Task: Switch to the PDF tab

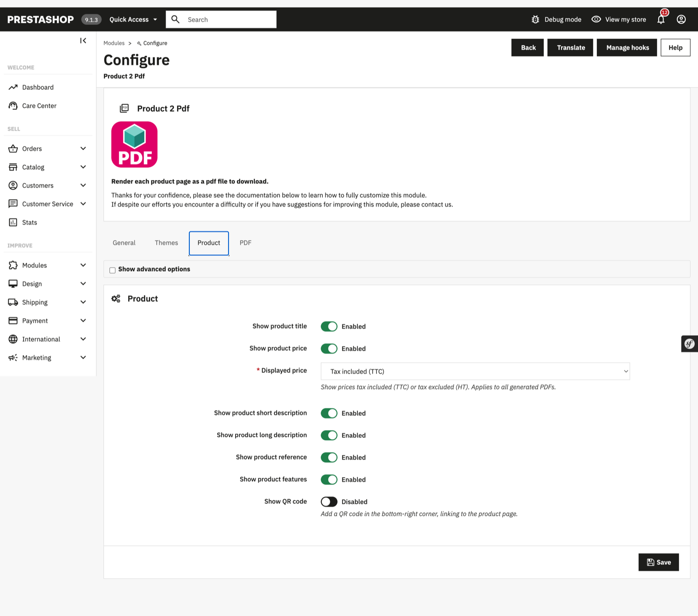Action: pyautogui.click(x=246, y=243)
